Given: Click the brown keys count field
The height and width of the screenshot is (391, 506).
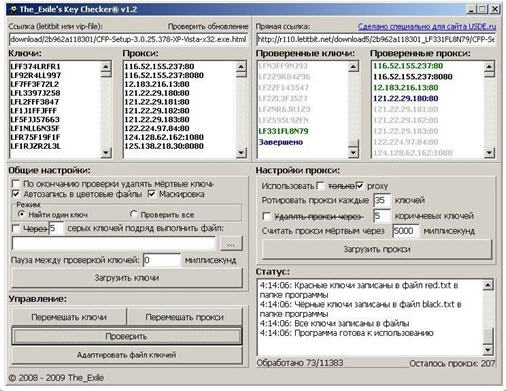Looking at the screenshot, I should 382,216.
